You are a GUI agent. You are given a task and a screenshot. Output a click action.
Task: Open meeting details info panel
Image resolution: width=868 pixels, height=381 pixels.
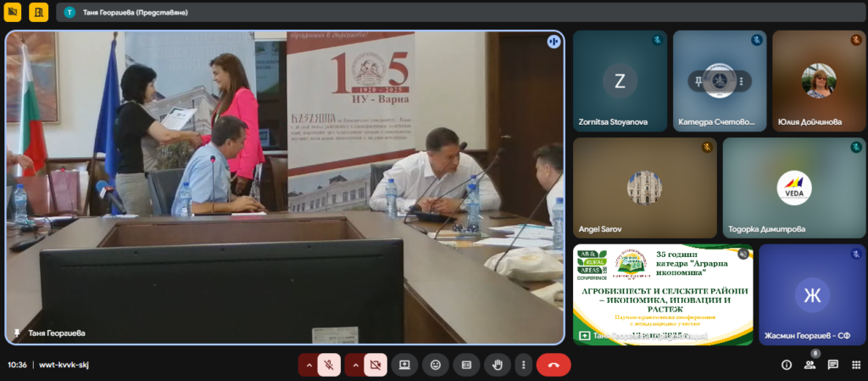coord(787,365)
